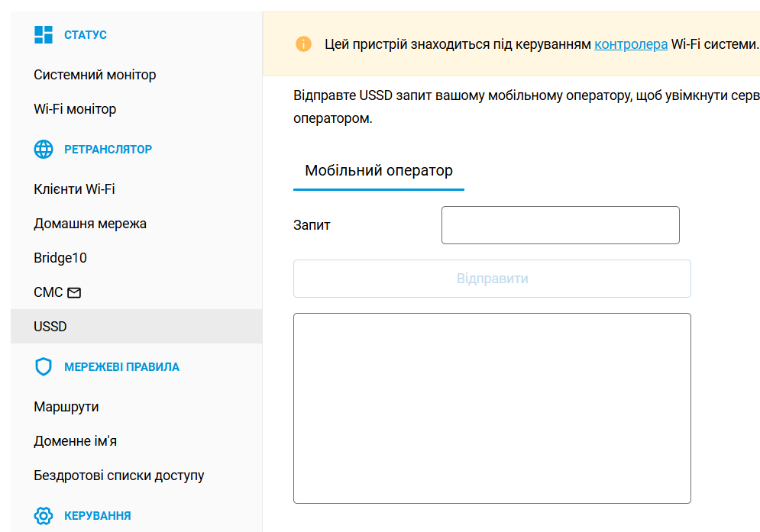Open Маршрути page

pyautogui.click(x=66, y=407)
